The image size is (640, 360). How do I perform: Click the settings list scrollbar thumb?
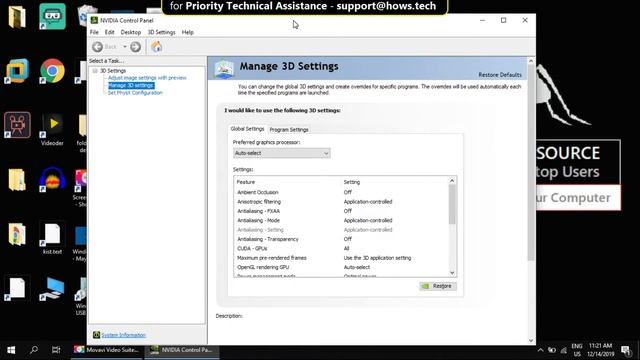[x=452, y=204]
